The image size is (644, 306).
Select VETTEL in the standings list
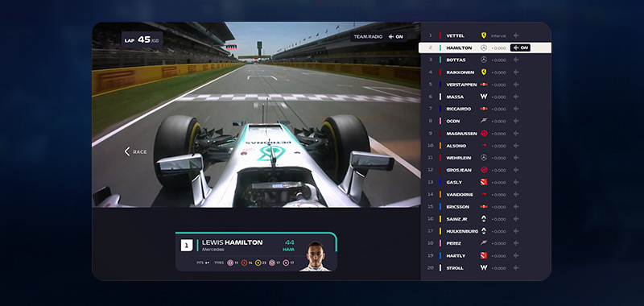tap(455, 35)
